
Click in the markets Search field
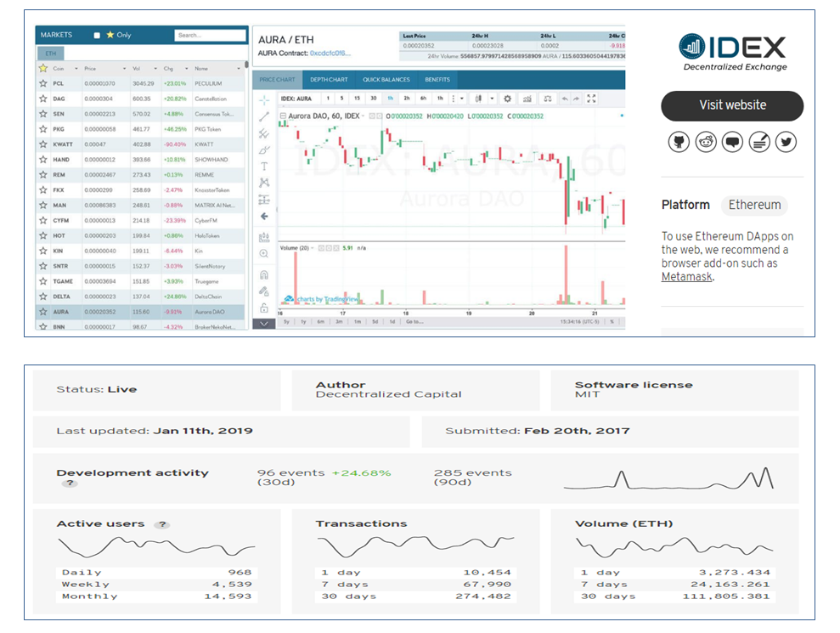210,36
